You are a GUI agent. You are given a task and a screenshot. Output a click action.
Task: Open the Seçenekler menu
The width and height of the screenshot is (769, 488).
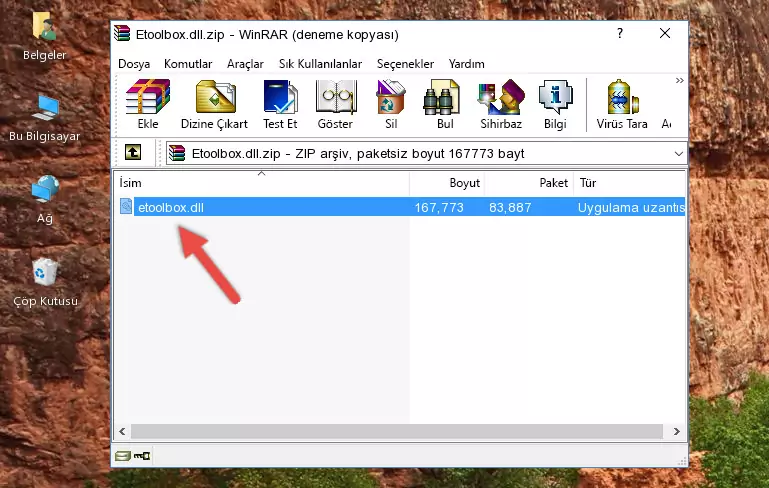405,64
